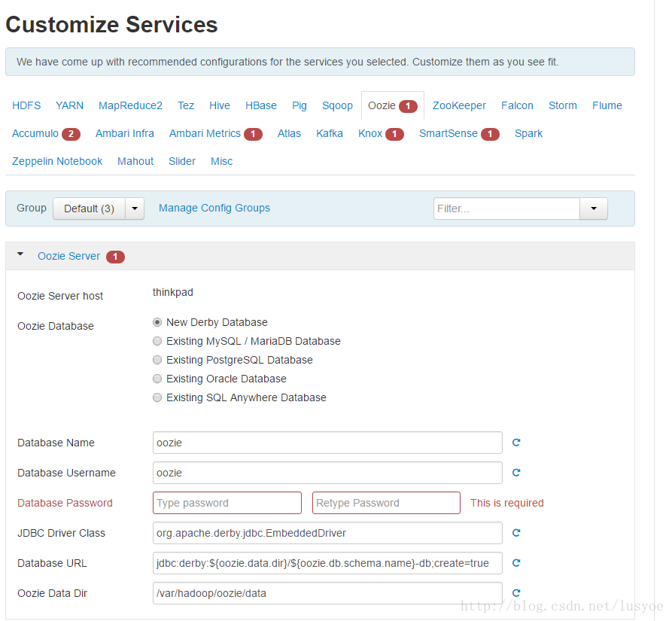672x621 pixels.
Task: Reset JDBC Driver Class to default
Action: 516,532
